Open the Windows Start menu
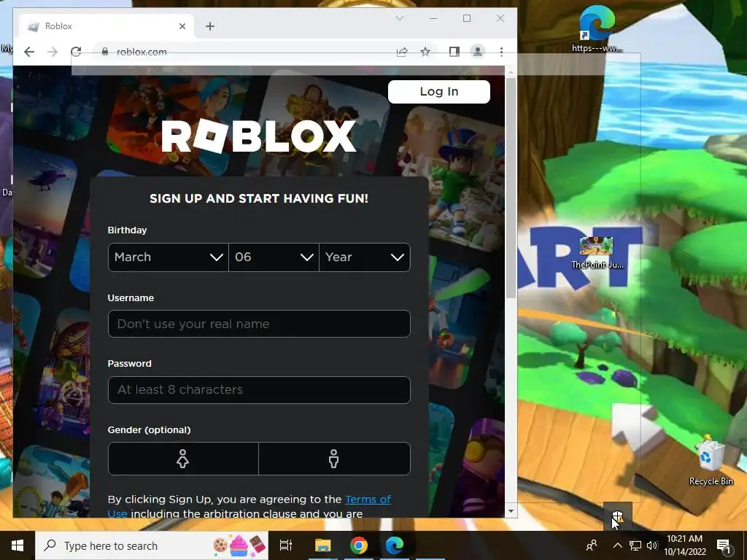 tap(18, 545)
